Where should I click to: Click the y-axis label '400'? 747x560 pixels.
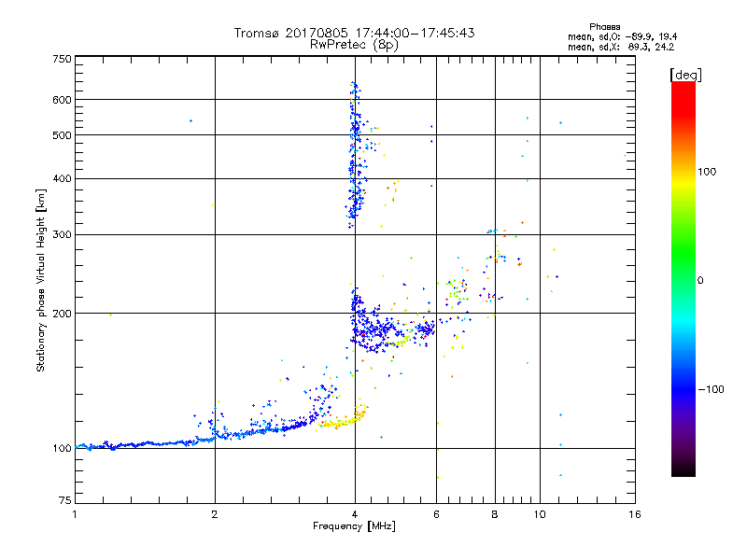tap(63, 179)
